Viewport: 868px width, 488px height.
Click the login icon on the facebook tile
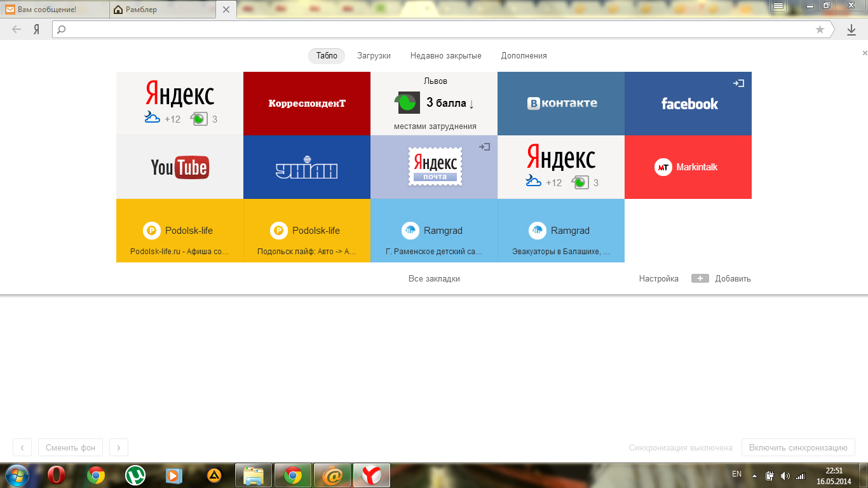738,83
